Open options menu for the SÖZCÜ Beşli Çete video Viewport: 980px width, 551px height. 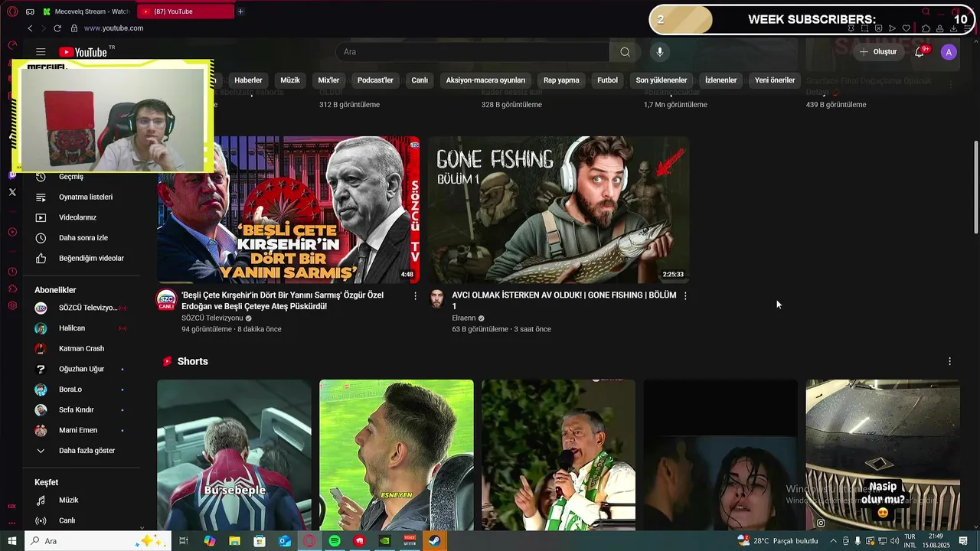(x=416, y=295)
